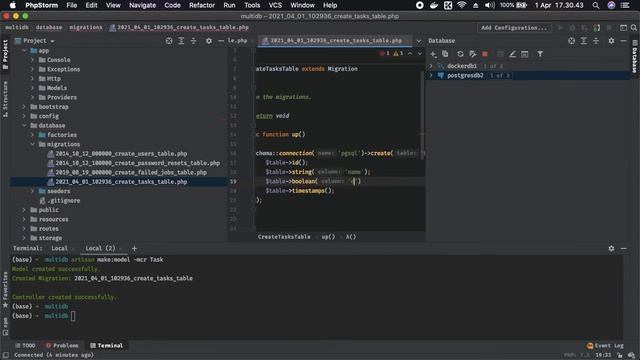Toggle the Project side tool window

coord(5,54)
